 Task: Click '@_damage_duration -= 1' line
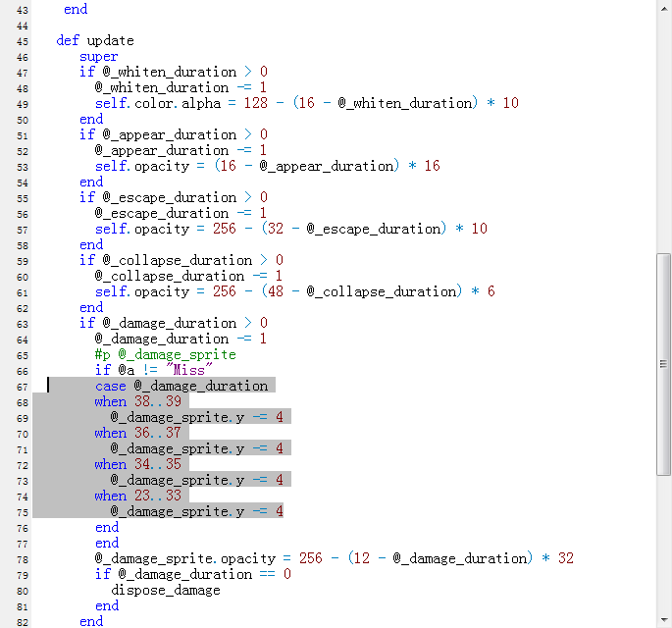(x=181, y=340)
